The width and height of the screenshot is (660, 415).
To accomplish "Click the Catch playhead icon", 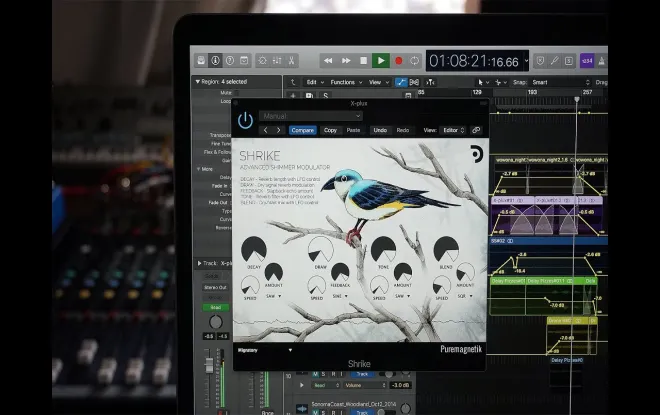I will [430, 82].
